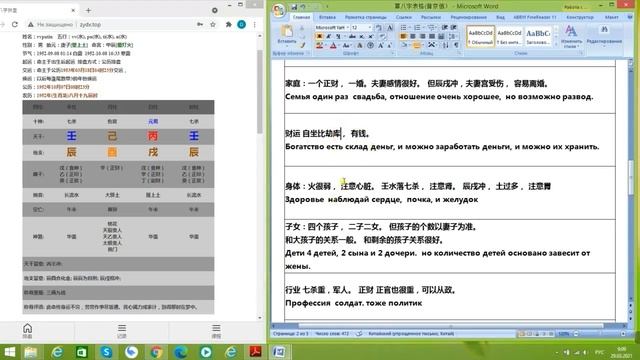640x360 pixels.
Task: Open browser profile avatar
Action: coord(242,24)
